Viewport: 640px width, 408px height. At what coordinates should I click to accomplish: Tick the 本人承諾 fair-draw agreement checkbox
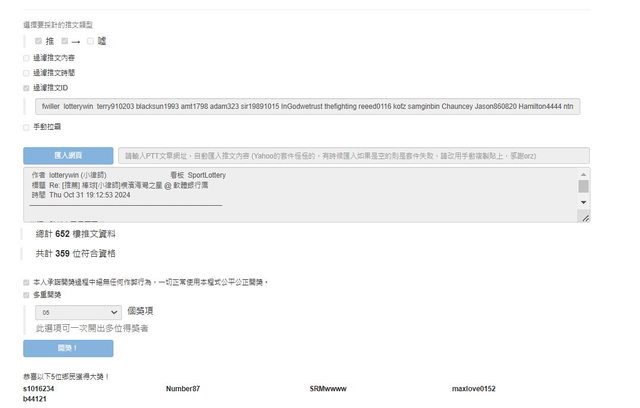[x=27, y=282]
